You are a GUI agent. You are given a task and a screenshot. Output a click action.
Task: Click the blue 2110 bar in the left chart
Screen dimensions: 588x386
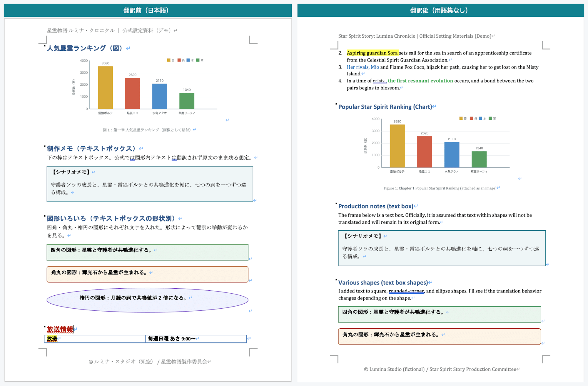pos(160,96)
